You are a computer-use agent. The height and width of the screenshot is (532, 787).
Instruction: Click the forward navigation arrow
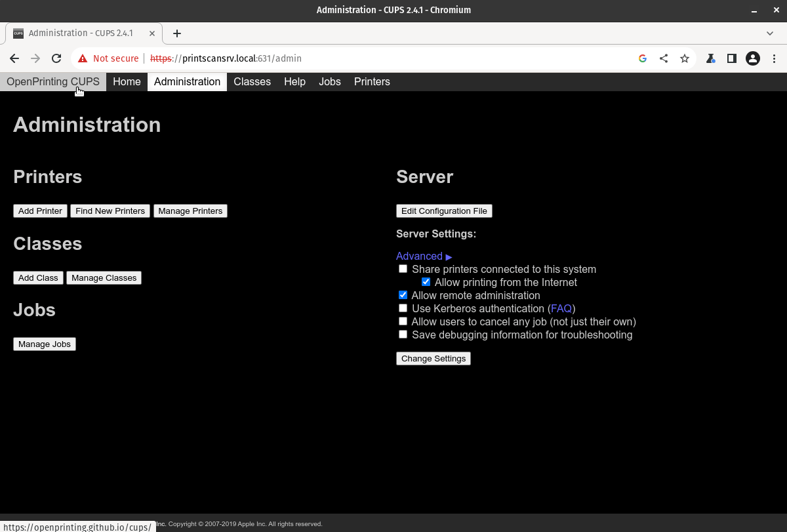pyautogui.click(x=35, y=58)
